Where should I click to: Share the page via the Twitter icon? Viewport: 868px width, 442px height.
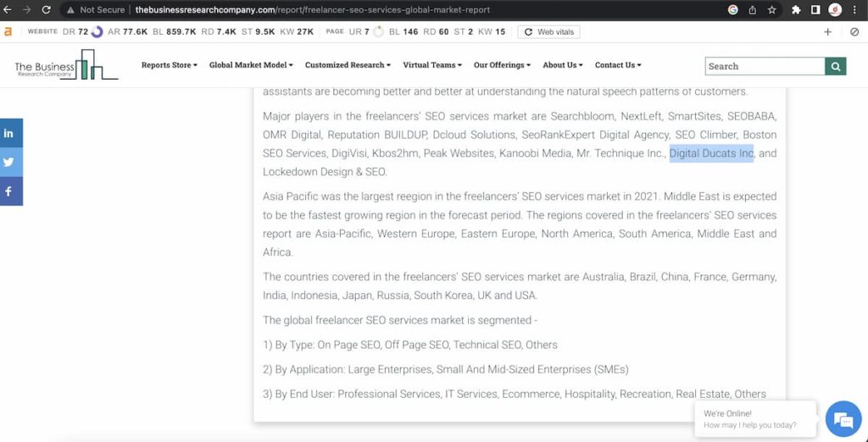(x=11, y=162)
